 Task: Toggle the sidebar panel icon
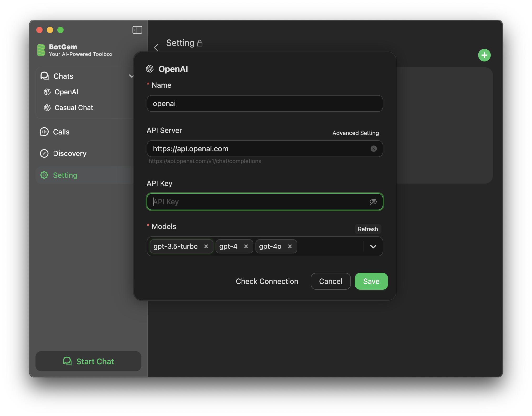pos(137,30)
